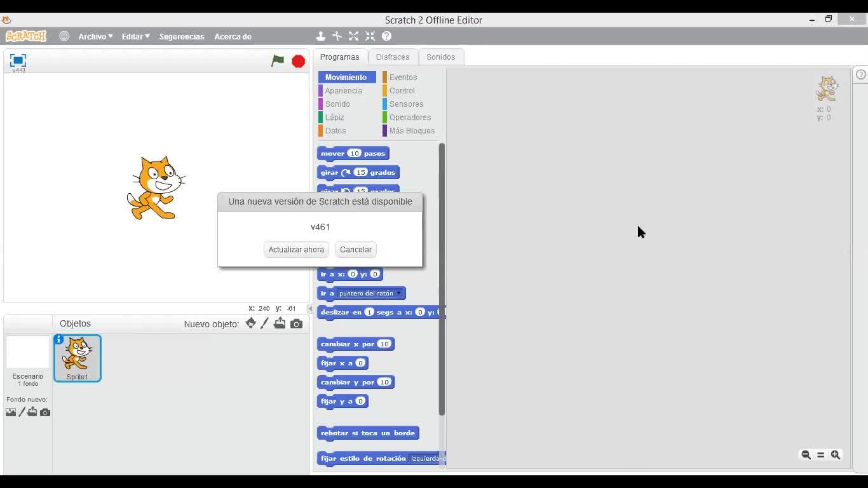Take new backdrop from camera
The height and width of the screenshot is (488, 868).
[44, 412]
